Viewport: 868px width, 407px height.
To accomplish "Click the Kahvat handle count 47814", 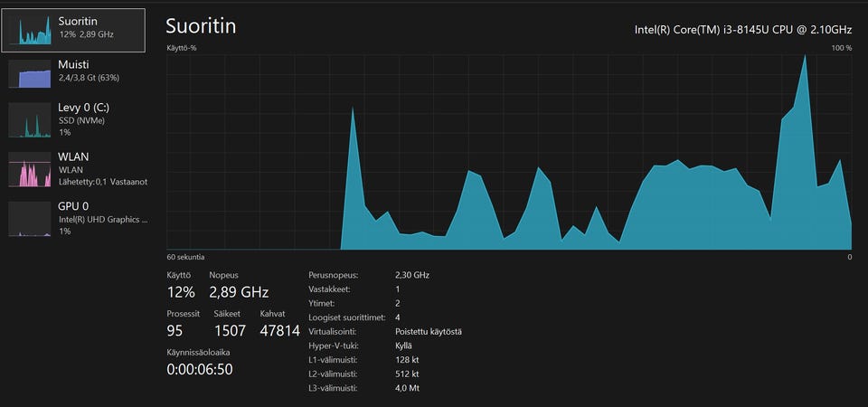I will click(279, 331).
